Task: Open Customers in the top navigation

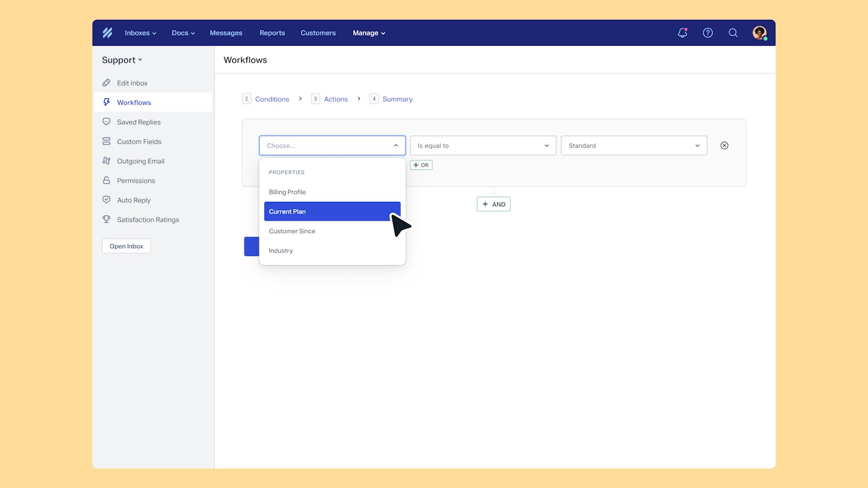Action: coord(318,33)
